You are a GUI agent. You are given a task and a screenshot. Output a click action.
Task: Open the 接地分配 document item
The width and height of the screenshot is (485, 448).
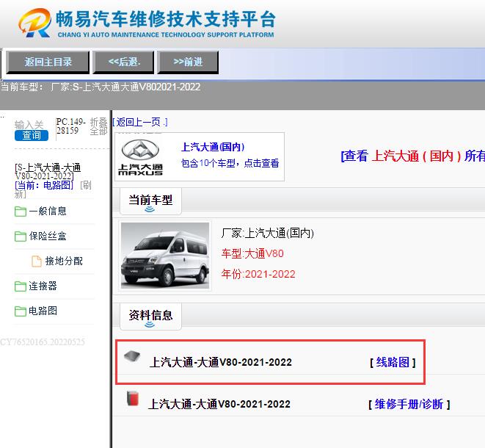64,261
